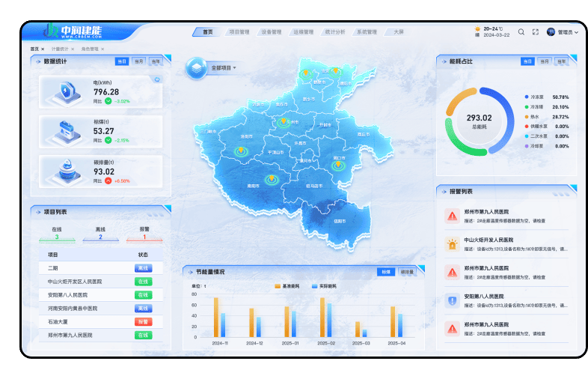The image size is (588, 379).
Task: Filter projects by 离线 count 2
Action: click(100, 234)
